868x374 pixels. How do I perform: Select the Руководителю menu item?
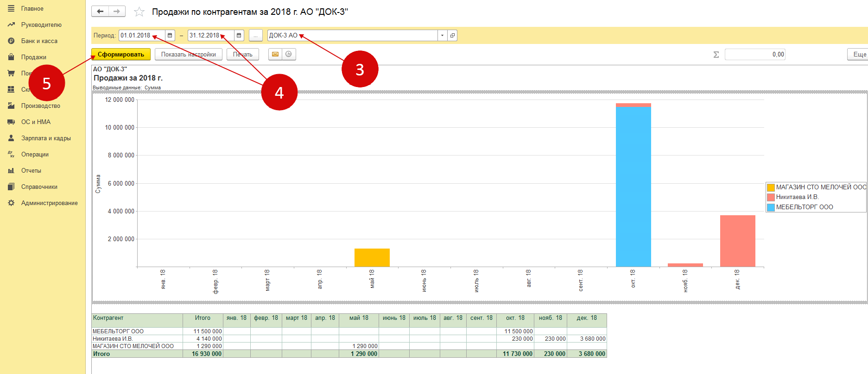(41, 25)
